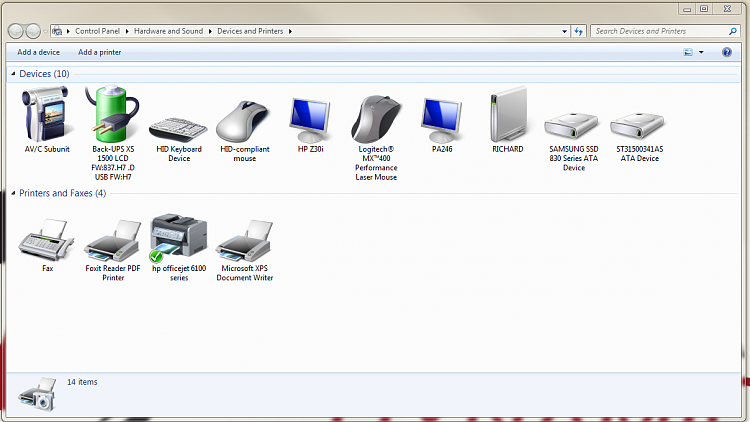Open recent pages dropdown next to Forward
Viewport: 750px width, 422px height.
45,32
